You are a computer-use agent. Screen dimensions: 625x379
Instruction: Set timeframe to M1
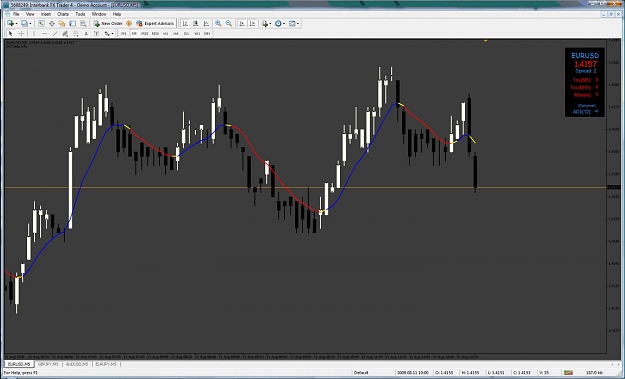[124, 33]
